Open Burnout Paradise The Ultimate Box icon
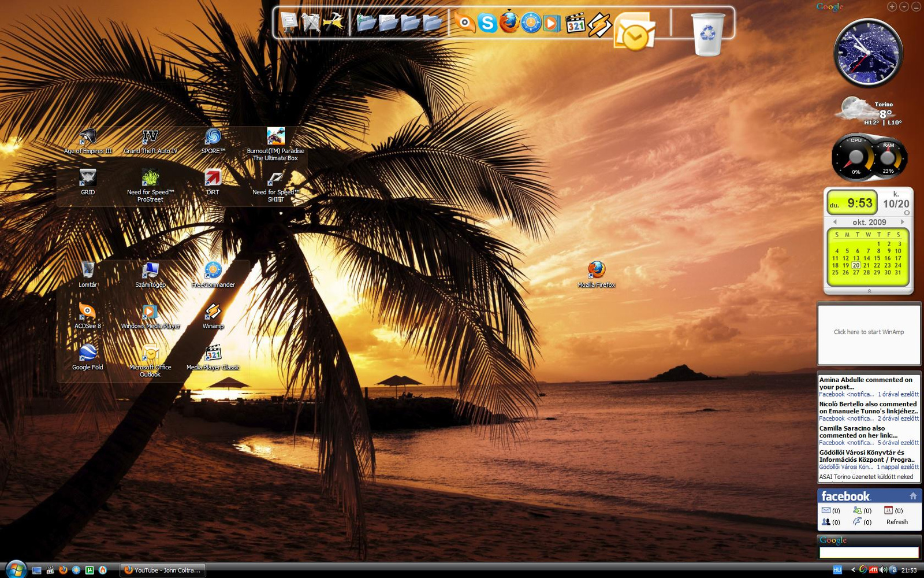Screen dimensions: 924x578 tap(275, 144)
